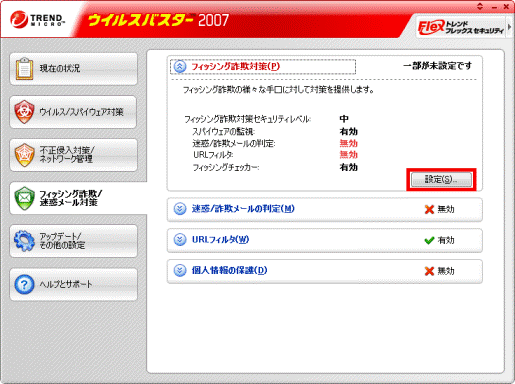The width and height of the screenshot is (515, 384).
Task: Click the biohazard shield icon for virus protection
Action: coord(24,112)
